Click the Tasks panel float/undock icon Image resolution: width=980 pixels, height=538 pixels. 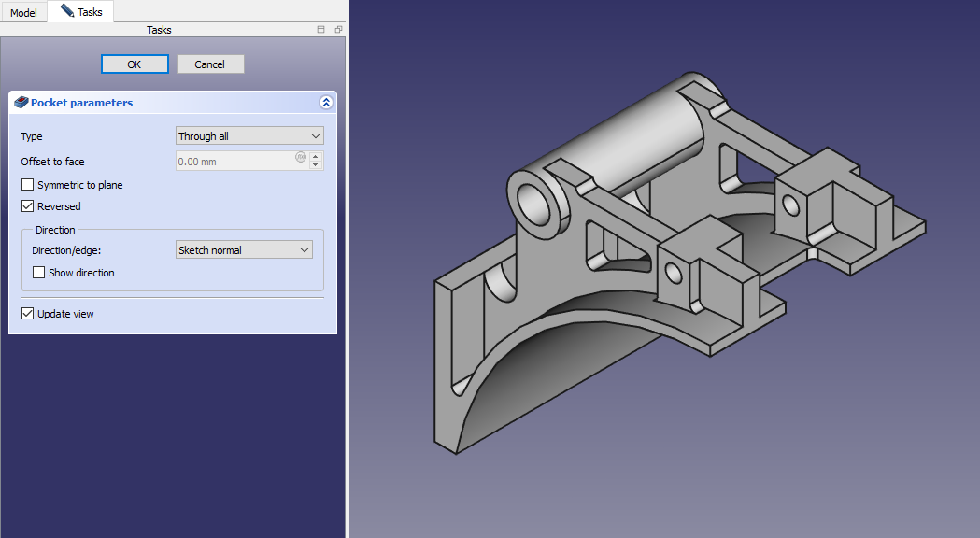pos(337,30)
